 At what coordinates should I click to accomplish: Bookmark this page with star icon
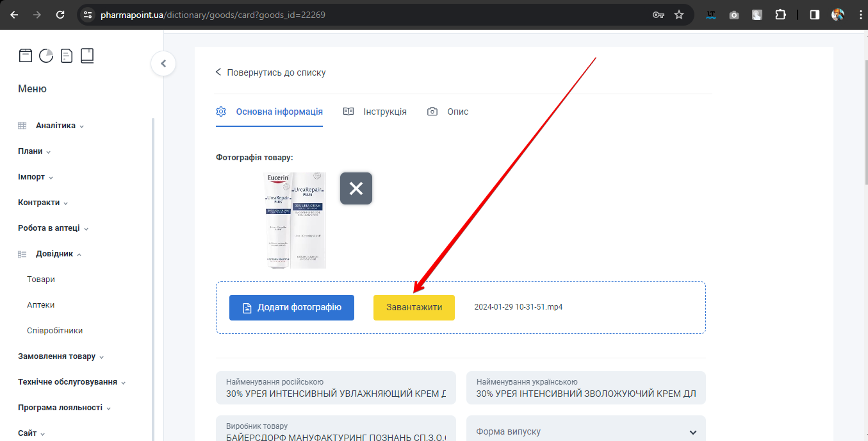point(679,15)
